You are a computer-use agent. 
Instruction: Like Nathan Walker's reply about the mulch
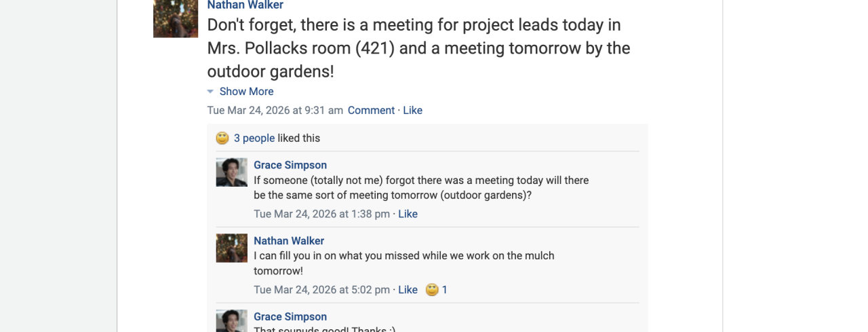pos(408,290)
